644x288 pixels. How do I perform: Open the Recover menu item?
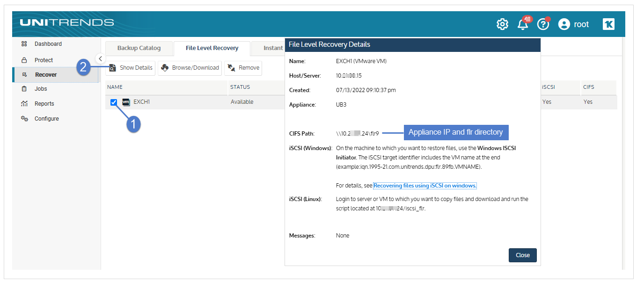point(46,75)
